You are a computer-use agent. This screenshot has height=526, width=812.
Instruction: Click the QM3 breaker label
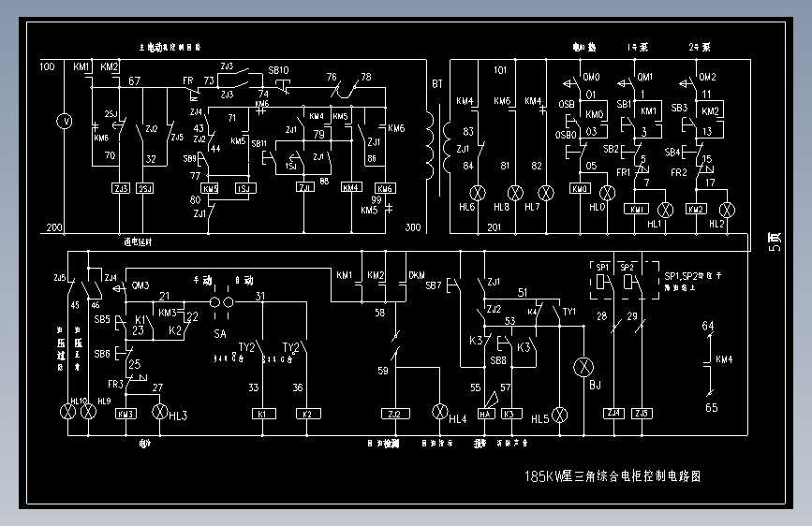pyautogui.click(x=140, y=285)
